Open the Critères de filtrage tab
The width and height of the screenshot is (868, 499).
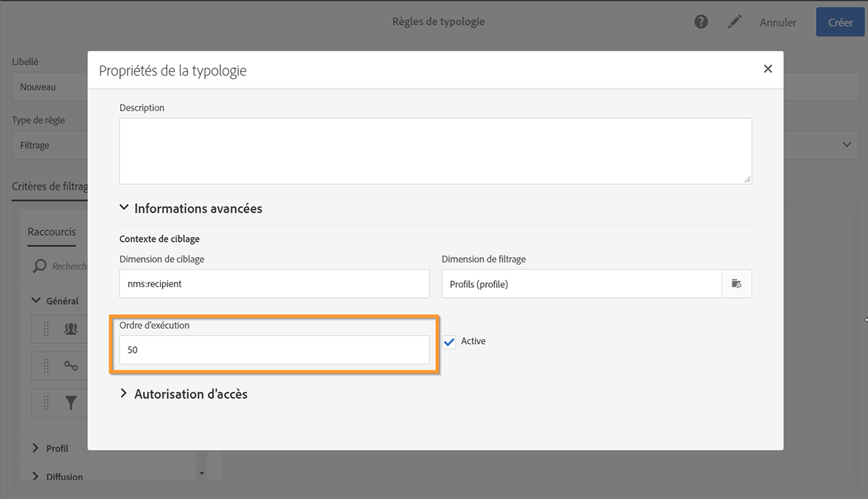[50, 186]
